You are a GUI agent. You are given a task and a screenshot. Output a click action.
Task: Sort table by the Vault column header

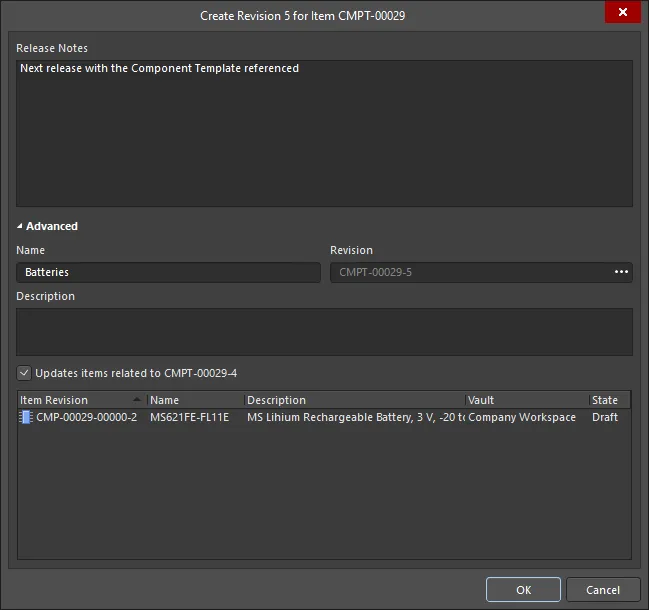pyautogui.click(x=525, y=400)
